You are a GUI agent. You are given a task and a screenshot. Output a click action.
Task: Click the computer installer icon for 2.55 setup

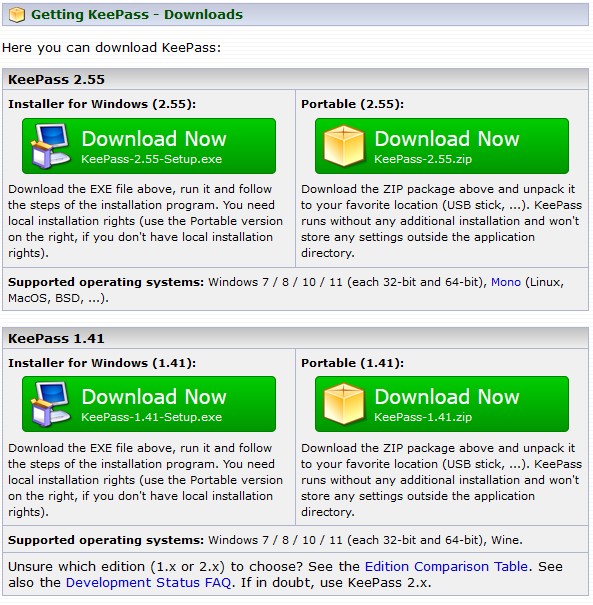tap(51, 146)
